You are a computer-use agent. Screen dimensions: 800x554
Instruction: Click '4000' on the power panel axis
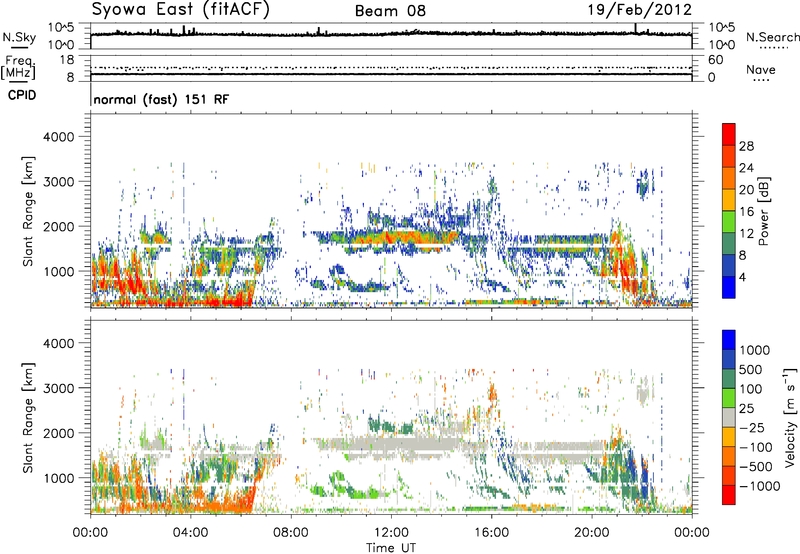tap(58, 137)
